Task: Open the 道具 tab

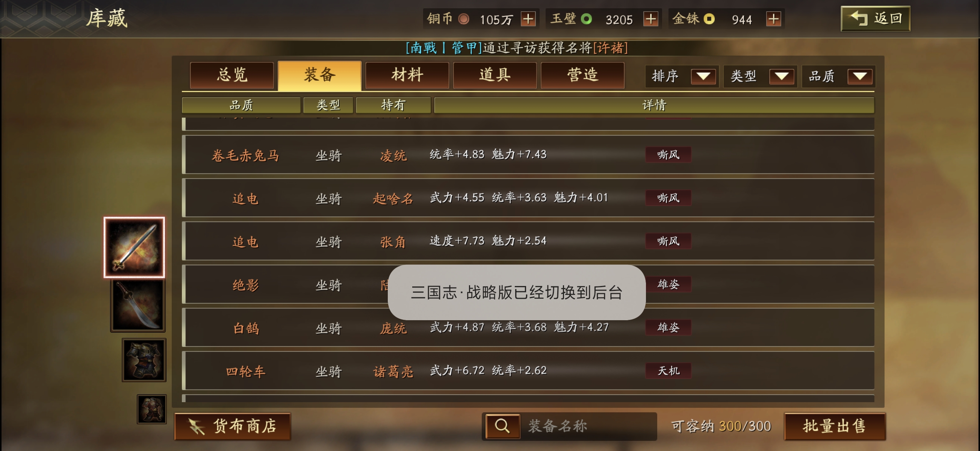Action: click(495, 75)
